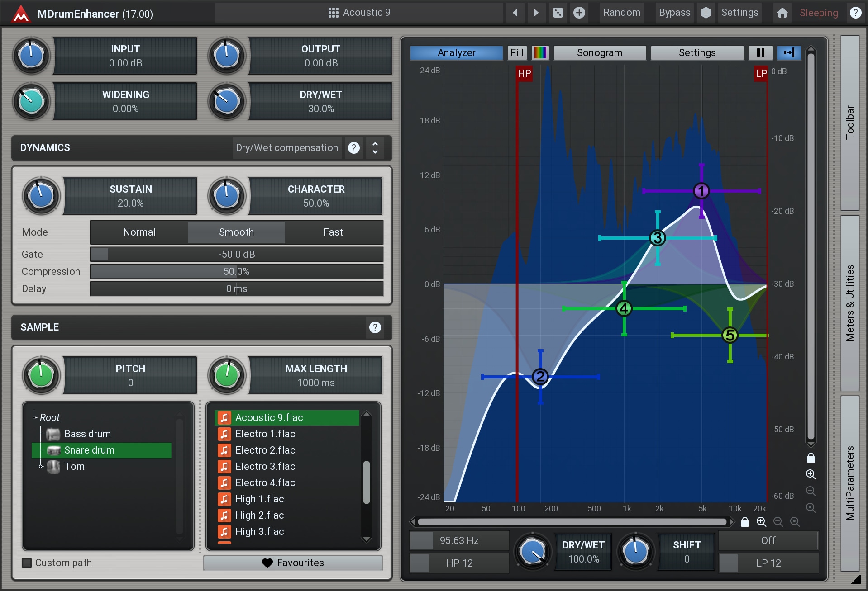Click the Sample section help icon
Screen dimensions: 868x591
pos(375,327)
